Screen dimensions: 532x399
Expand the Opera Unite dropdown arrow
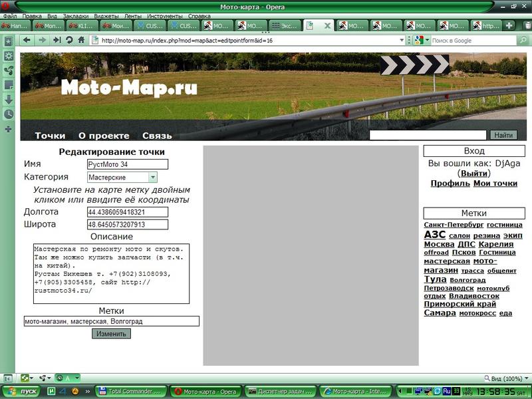click(49, 378)
